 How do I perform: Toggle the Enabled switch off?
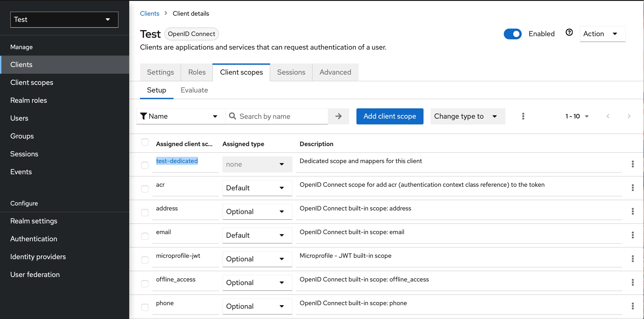[513, 34]
